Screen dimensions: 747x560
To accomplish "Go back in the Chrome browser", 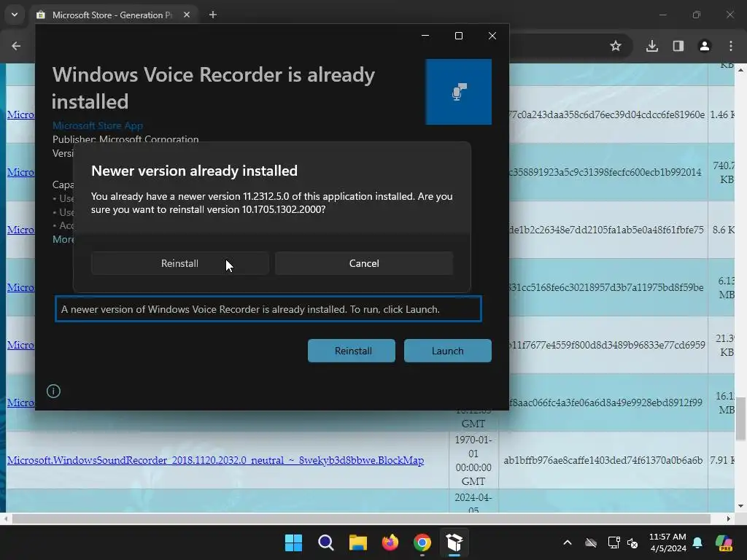I will coord(16,46).
